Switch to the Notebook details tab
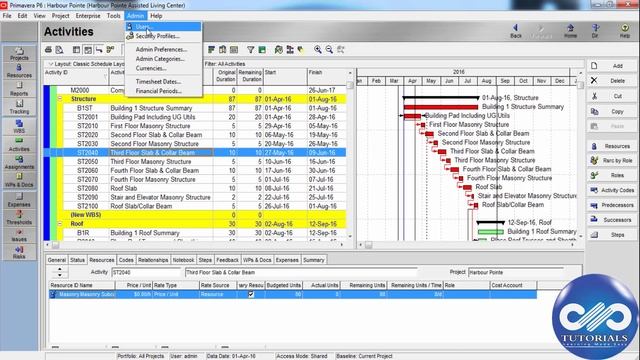This screenshot has height=360, width=640. coord(183,260)
